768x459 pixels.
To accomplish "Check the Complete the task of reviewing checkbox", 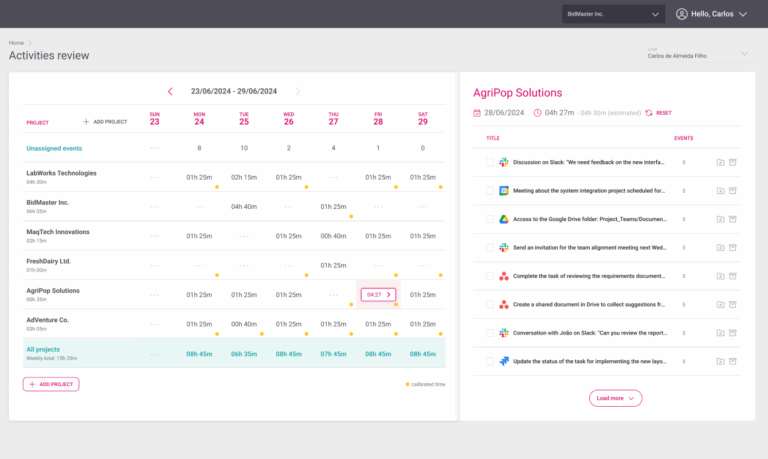I will [490, 276].
